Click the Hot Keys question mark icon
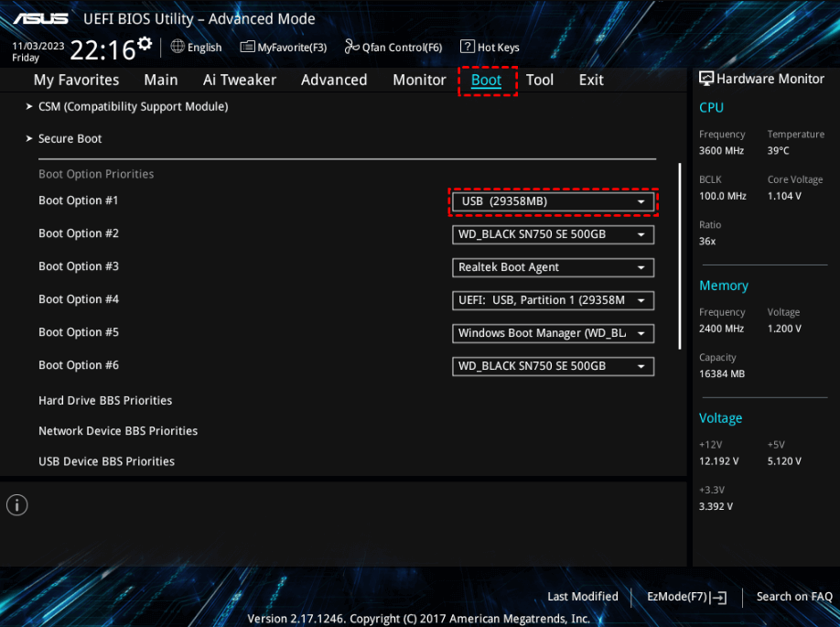This screenshot has height=627, width=840. coord(467,47)
